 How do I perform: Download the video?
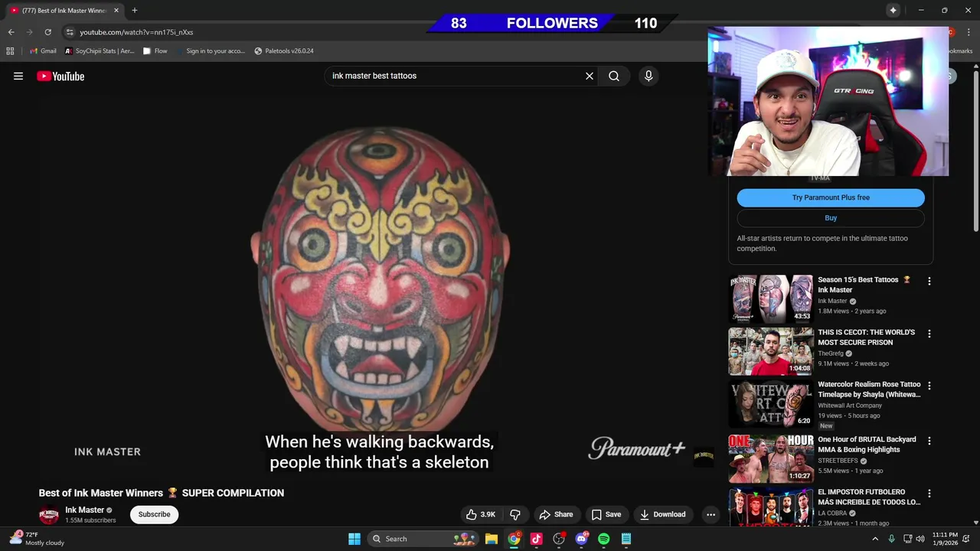(x=663, y=514)
